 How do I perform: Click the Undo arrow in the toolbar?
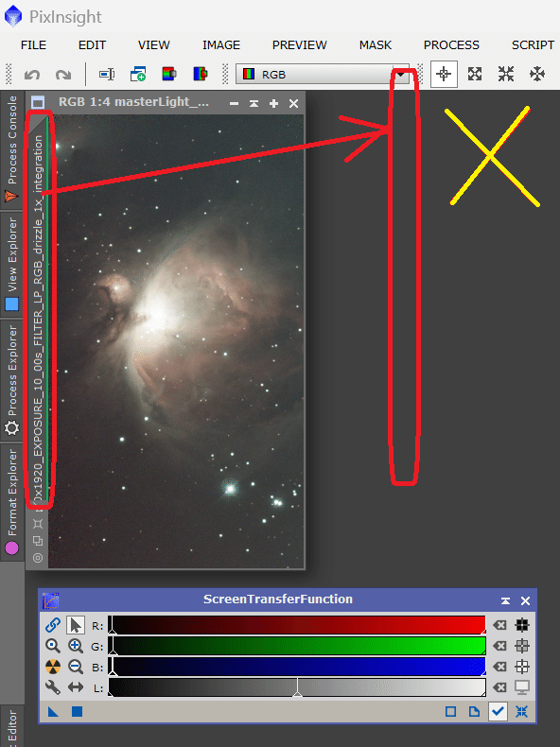tap(32, 75)
